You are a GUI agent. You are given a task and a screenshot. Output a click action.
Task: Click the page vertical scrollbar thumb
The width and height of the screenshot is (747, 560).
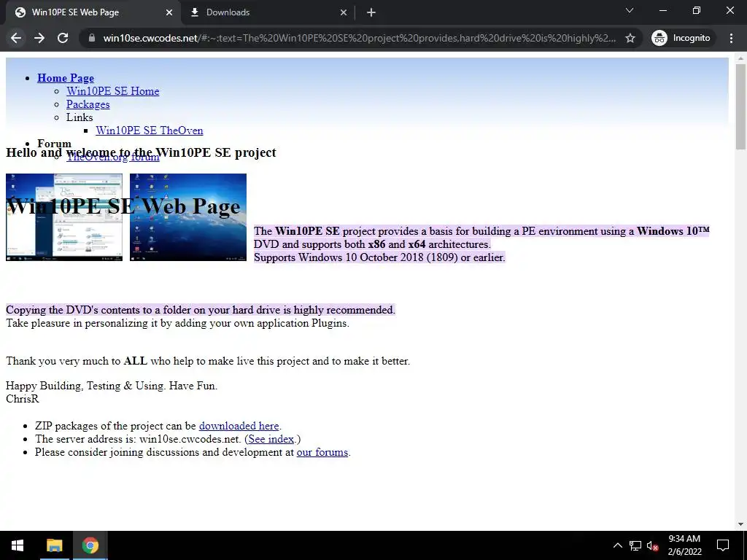click(740, 106)
